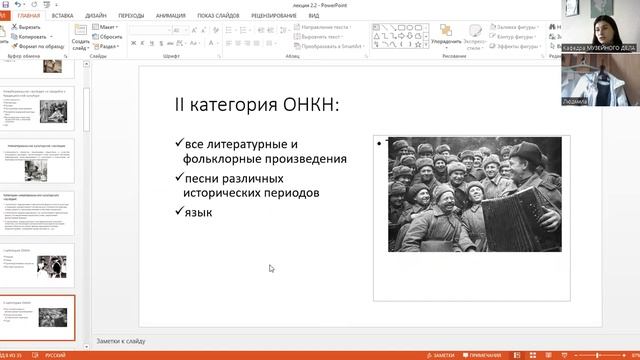Click the Save icon in quick access toolbar
The width and height of the screenshot is (640, 360).
click(6, 4)
